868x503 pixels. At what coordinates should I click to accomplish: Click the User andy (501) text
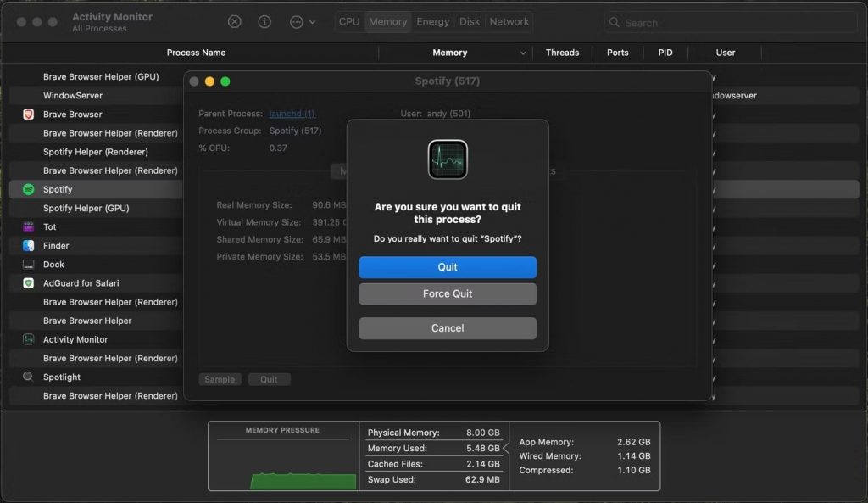(x=435, y=114)
